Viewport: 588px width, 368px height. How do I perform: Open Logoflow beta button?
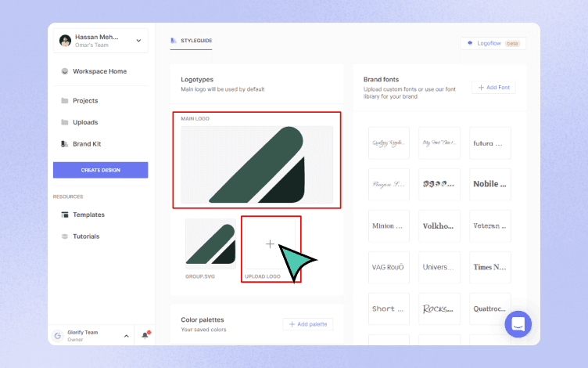[493, 44]
